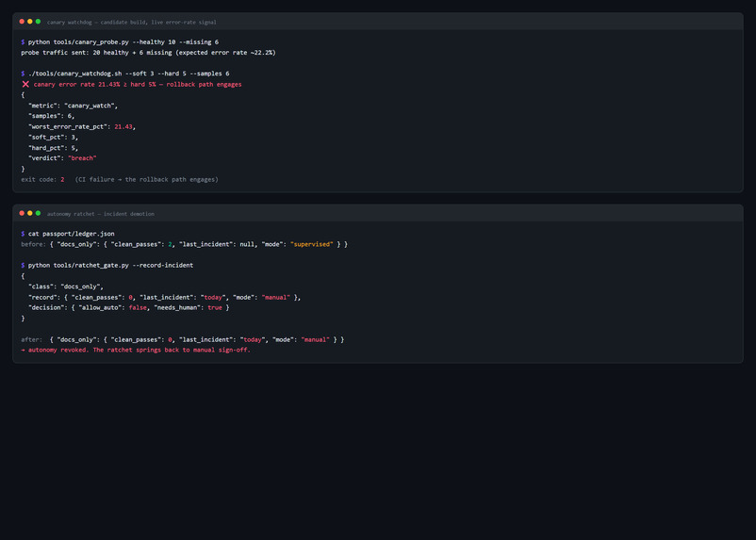756x540 pixels.
Task: Click the orange "supervised" mode value
Action: pyautogui.click(x=311, y=244)
